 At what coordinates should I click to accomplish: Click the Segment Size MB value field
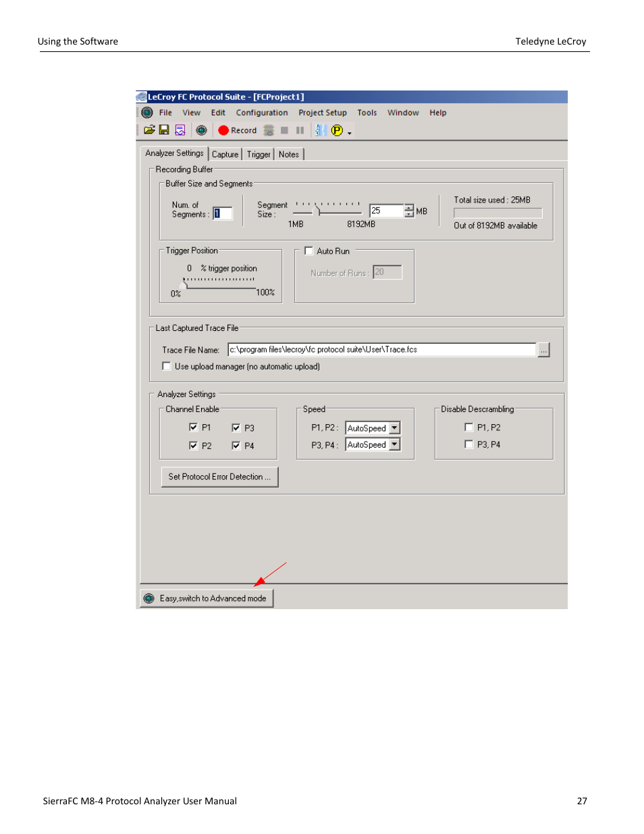point(387,211)
